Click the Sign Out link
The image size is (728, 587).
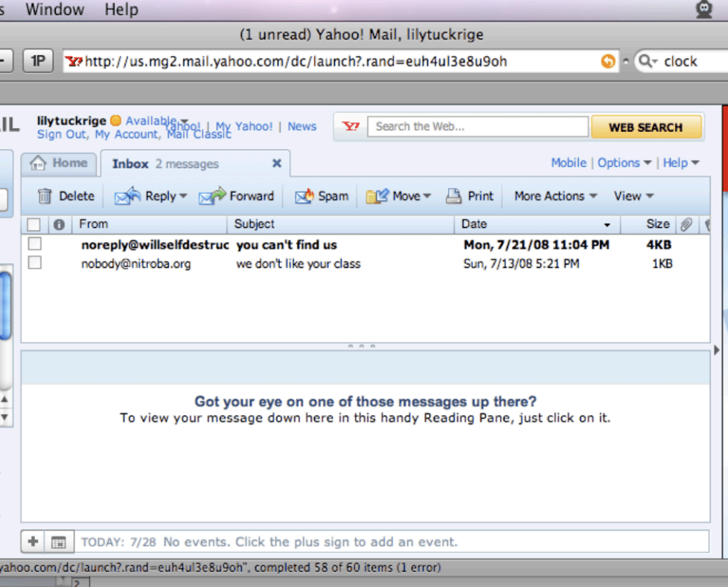[62, 135]
